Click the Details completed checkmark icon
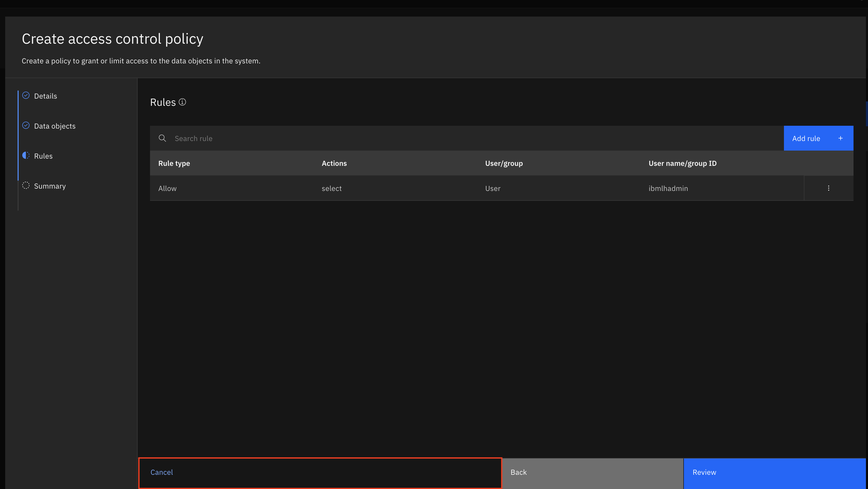 [x=26, y=95]
